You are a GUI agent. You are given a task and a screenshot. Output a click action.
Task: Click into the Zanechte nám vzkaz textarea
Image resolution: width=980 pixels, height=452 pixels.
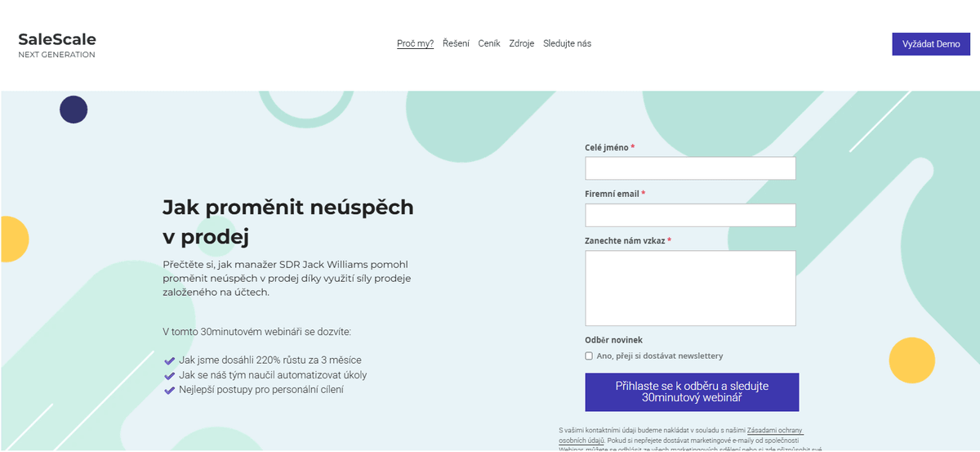tap(690, 289)
